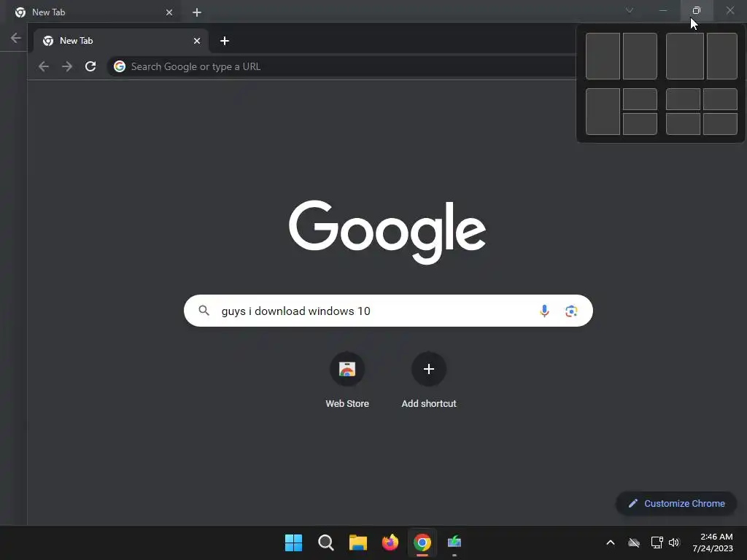The height and width of the screenshot is (560, 747).
Task: Open volume speaker tray icon
Action: click(x=674, y=542)
